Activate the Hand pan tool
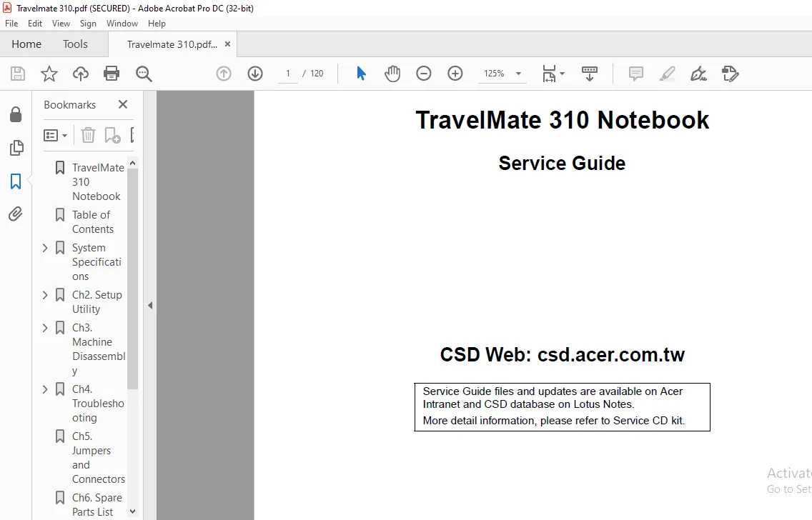The image size is (812, 520). (392, 74)
